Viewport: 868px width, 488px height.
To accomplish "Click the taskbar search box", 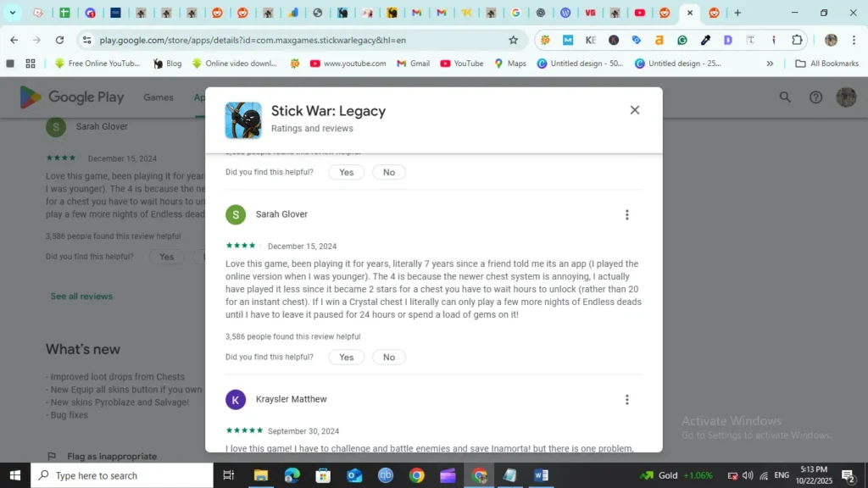I will pos(122,475).
